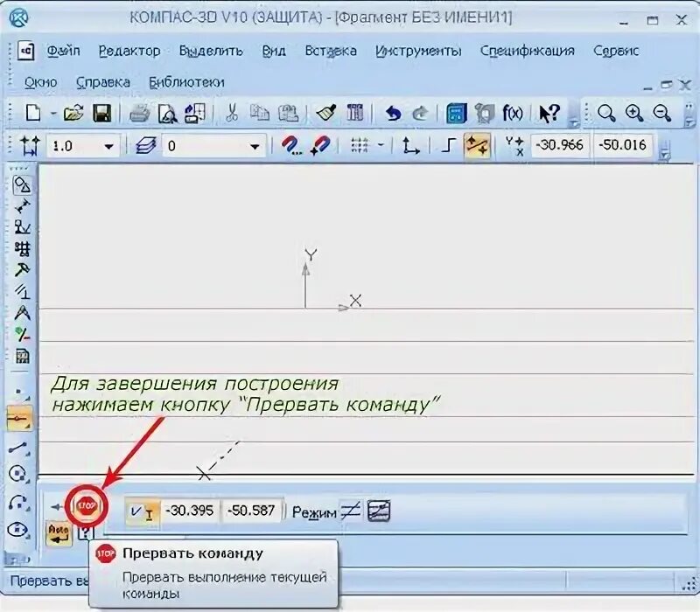Open the variables f(x) panel
This screenshot has width=700, height=612.
(x=513, y=113)
